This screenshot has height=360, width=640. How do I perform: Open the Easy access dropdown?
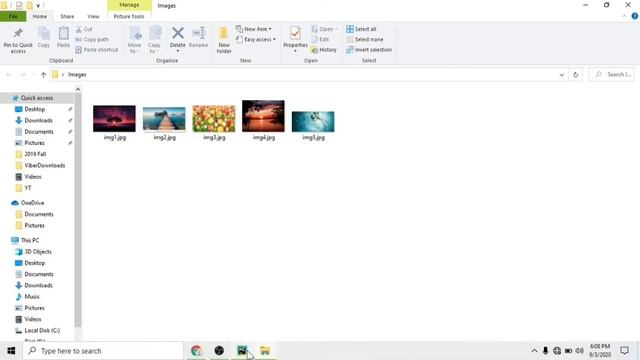256,39
